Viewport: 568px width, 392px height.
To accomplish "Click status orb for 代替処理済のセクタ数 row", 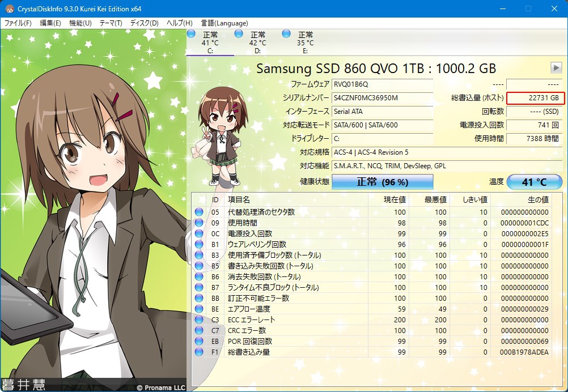I will 199,212.
